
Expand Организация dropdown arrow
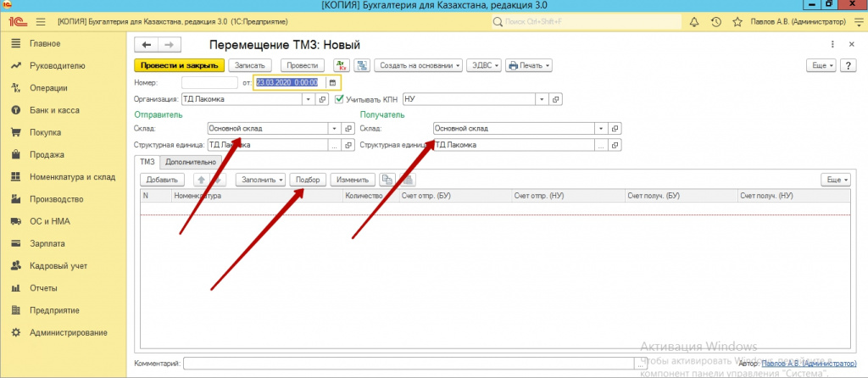click(x=309, y=100)
